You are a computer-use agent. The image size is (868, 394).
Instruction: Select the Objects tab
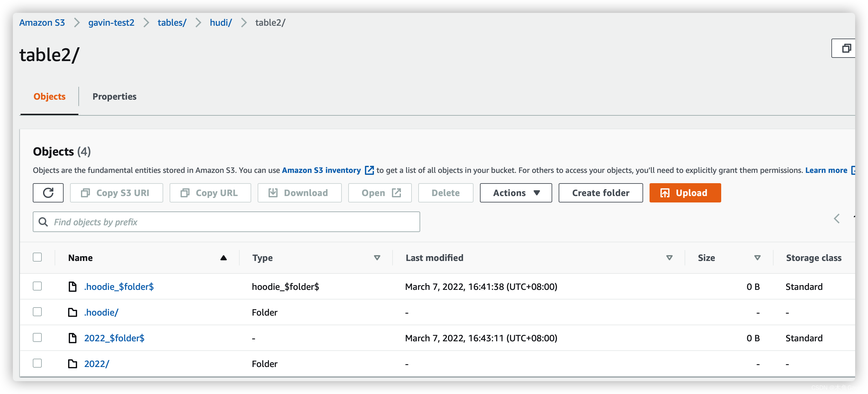pyautogui.click(x=49, y=96)
